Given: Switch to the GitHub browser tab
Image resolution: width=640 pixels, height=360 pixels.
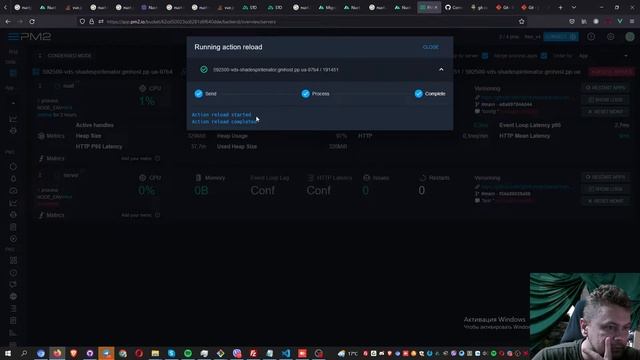Looking at the screenshot, I should (453, 7).
